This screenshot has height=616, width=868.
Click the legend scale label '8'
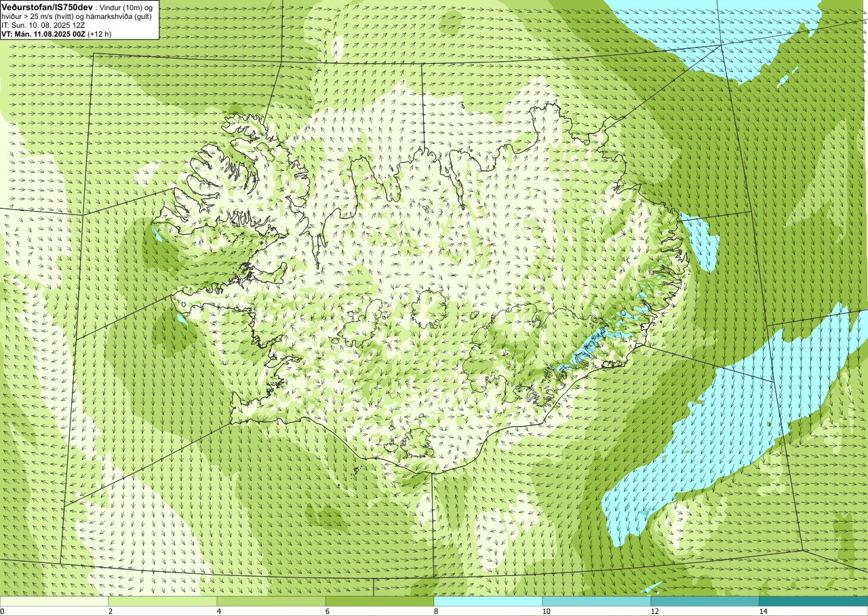pos(436,611)
